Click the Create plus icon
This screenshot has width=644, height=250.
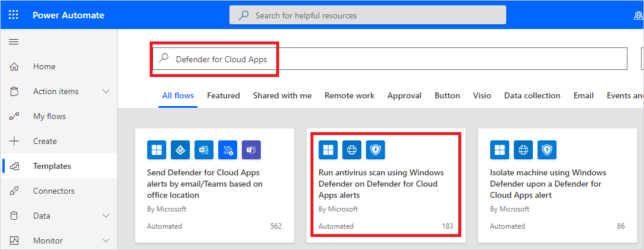click(x=14, y=141)
